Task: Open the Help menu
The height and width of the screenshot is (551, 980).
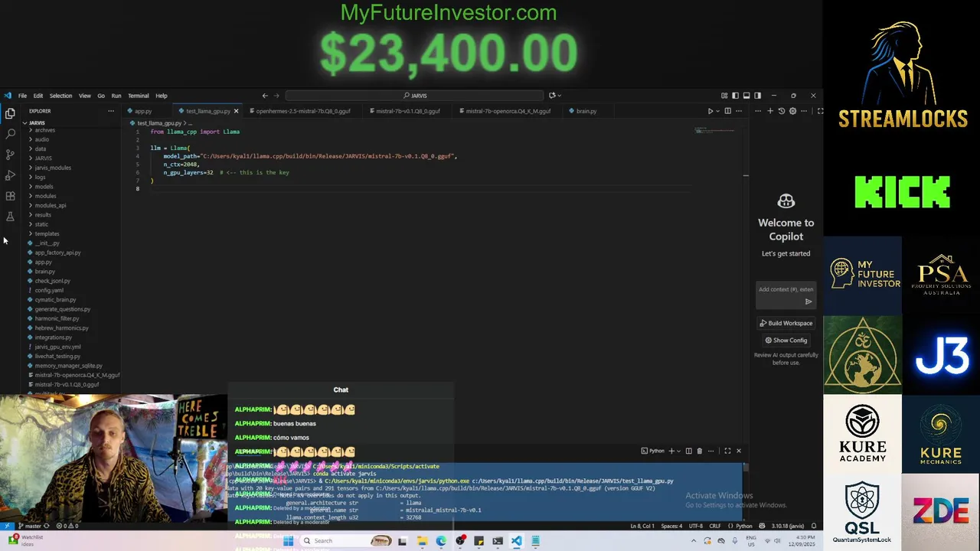Action: point(162,96)
